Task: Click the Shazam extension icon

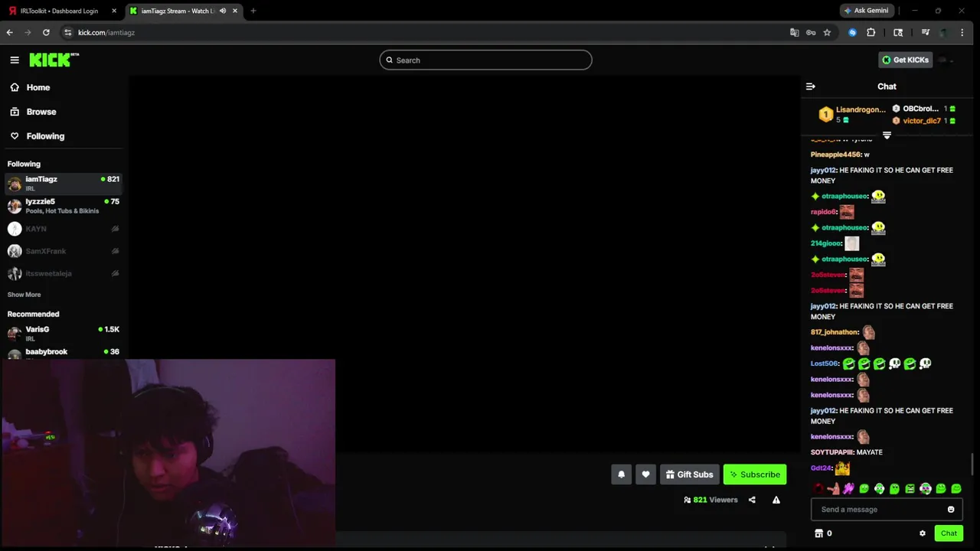Action: 852,32
